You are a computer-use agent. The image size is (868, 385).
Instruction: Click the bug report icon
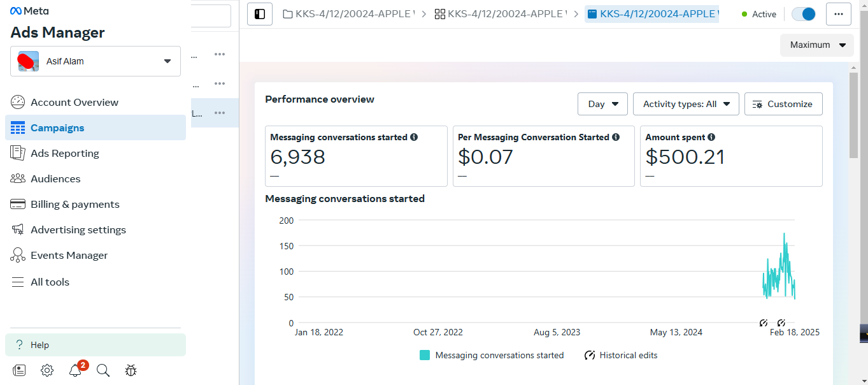[x=131, y=370]
